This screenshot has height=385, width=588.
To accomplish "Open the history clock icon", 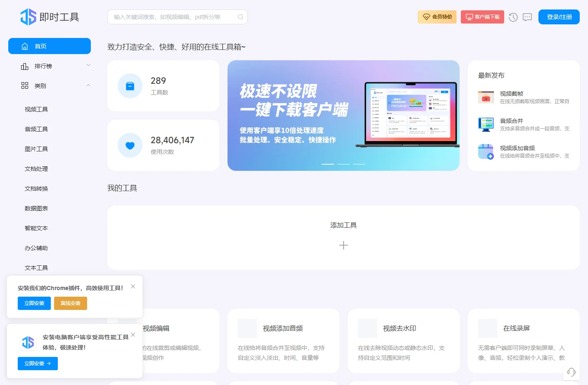I will 513,17.
